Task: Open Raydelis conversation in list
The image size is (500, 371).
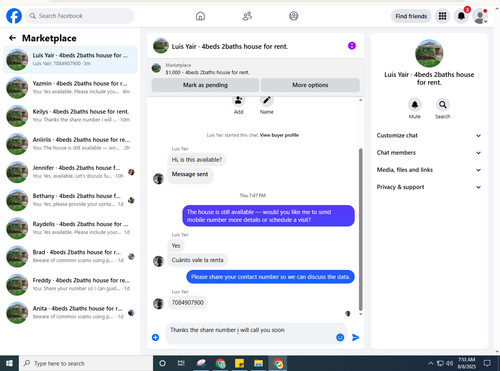Action: pos(70,228)
